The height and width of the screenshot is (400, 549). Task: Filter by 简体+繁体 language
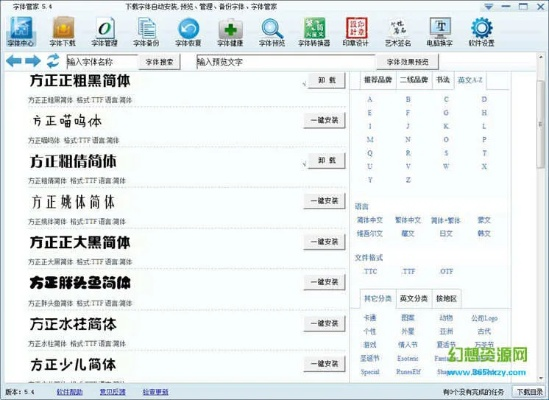click(x=446, y=220)
